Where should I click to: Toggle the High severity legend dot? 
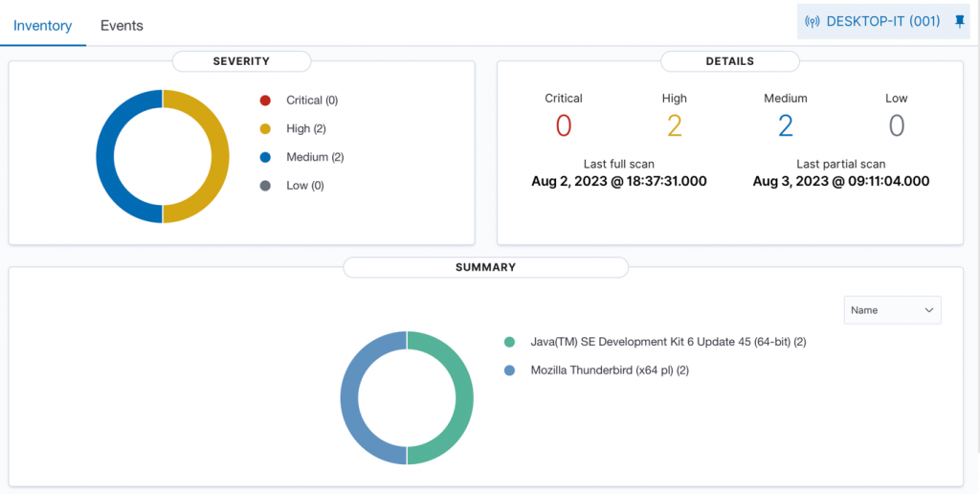click(265, 128)
